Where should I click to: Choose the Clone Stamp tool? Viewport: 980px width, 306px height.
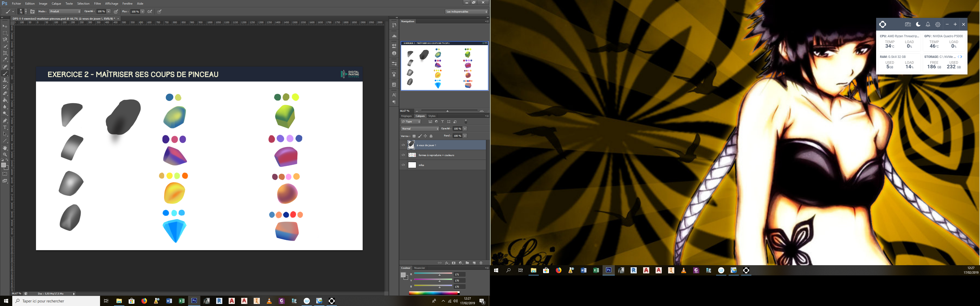(x=5, y=80)
